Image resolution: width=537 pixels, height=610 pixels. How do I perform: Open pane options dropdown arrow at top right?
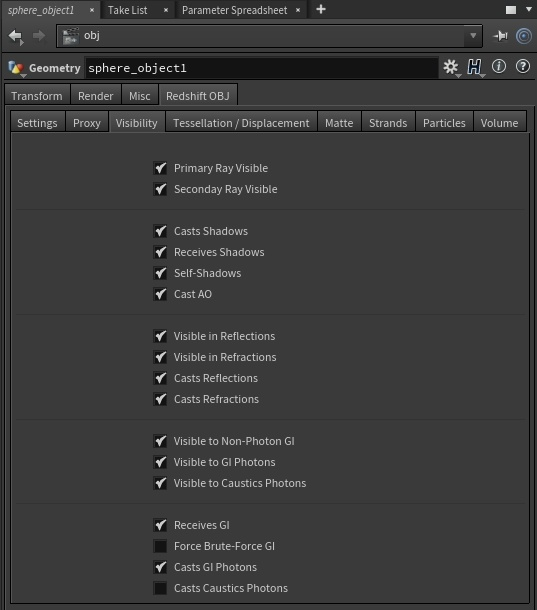528,9
